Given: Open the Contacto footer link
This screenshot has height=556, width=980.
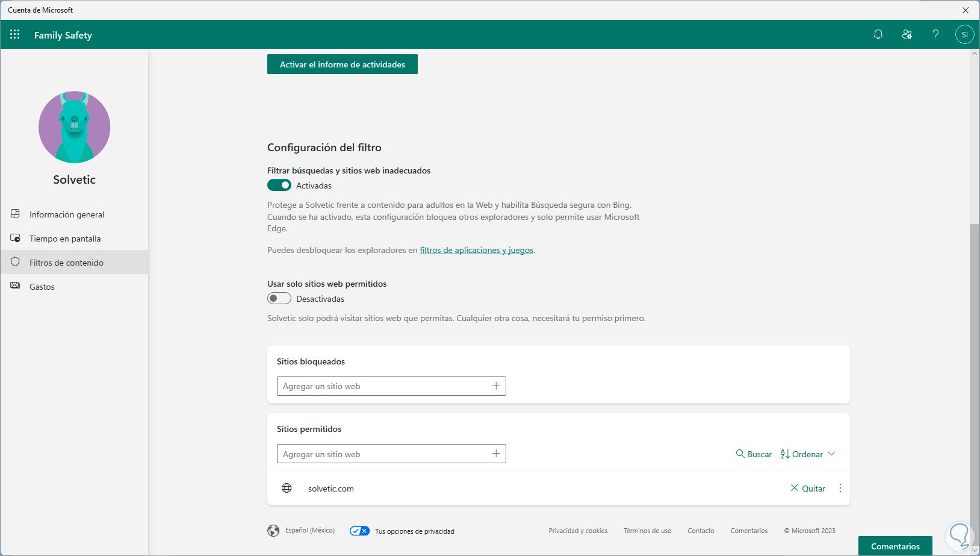Looking at the screenshot, I should coord(701,531).
